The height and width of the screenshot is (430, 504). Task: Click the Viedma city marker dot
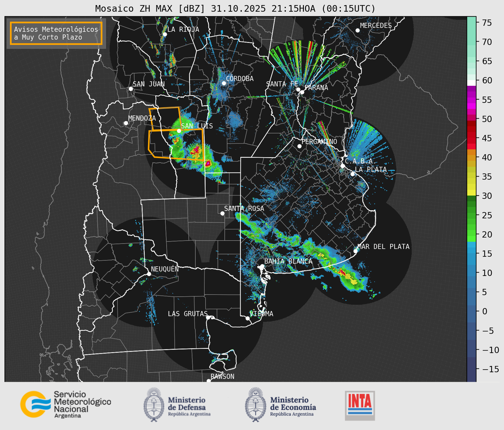[x=248, y=318]
